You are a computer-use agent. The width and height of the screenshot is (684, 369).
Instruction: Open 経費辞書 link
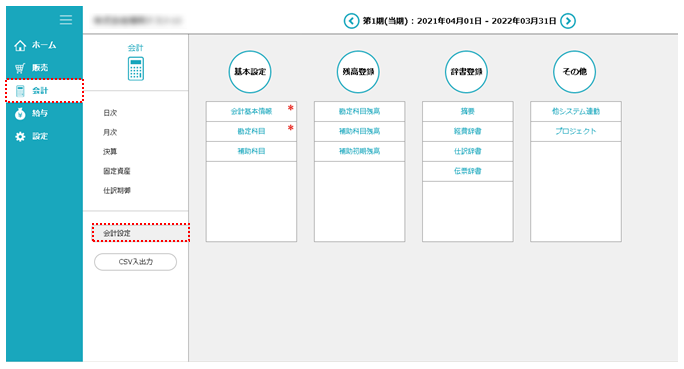[468, 131]
